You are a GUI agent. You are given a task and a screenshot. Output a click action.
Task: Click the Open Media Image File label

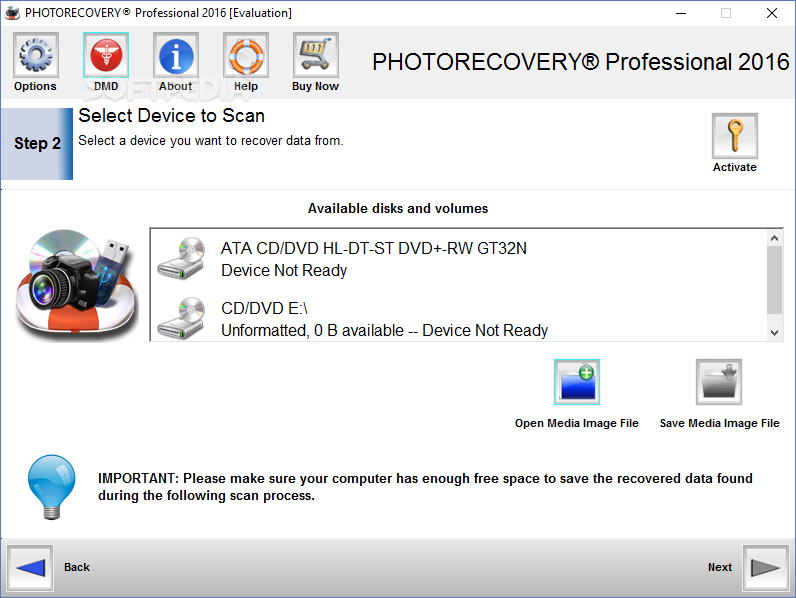pyautogui.click(x=577, y=423)
